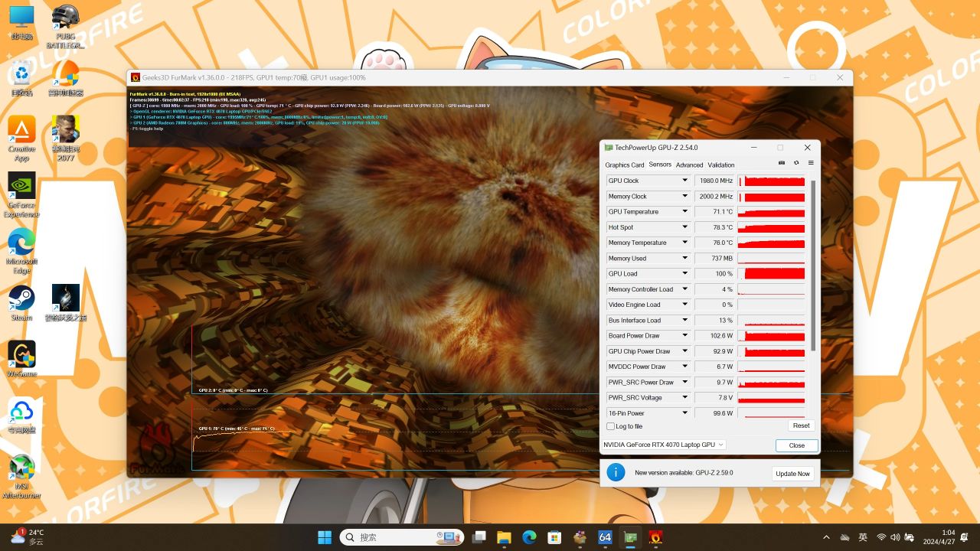Switch to the Graphics Card tab

pyautogui.click(x=625, y=165)
